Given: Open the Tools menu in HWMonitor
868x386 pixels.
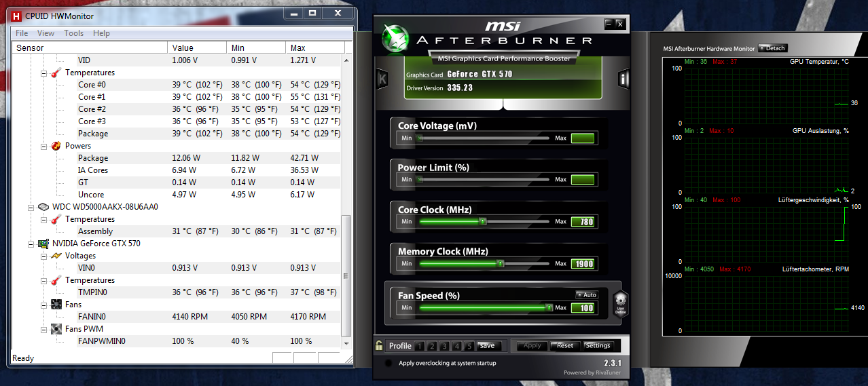Looking at the screenshot, I should point(74,33).
